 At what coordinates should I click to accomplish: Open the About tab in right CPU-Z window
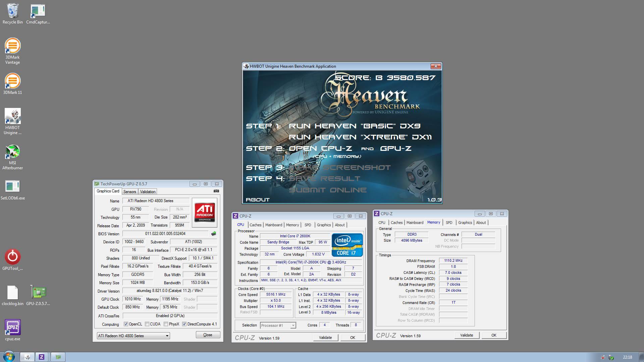tap(481, 223)
